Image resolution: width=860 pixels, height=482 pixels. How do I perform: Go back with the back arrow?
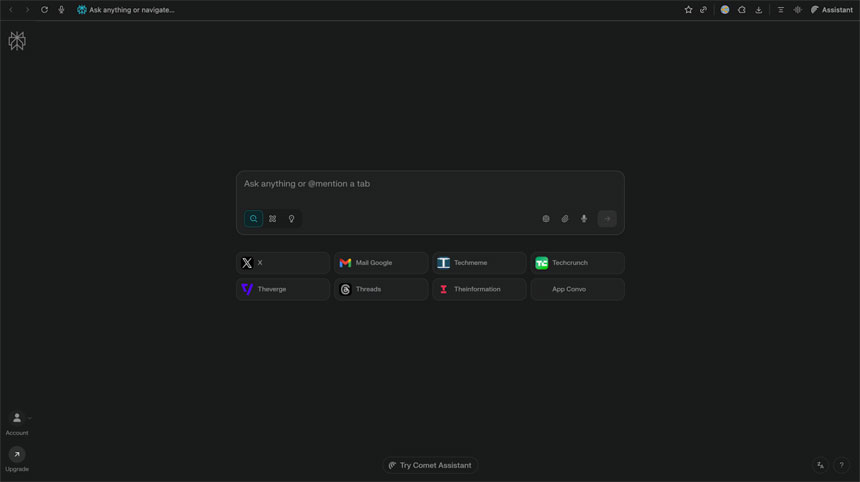[x=11, y=10]
